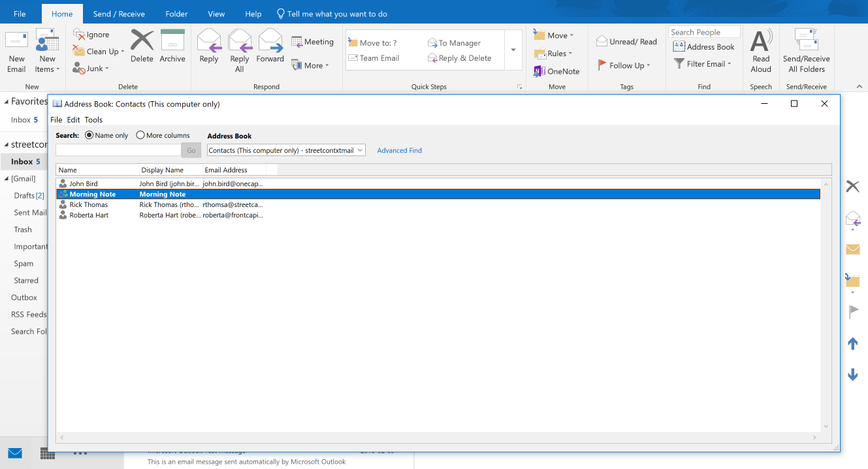Expand the Quick Steps gallery
The image size is (868, 469).
click(x=513, y=50)
